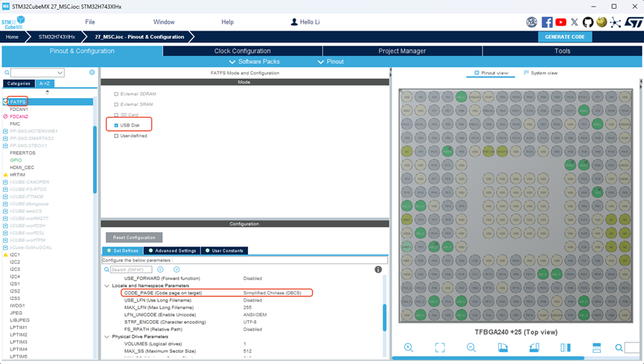Switch to Clock Configuration tab
The width and height of the screenshot is (644, 364).
click(242, 51)
